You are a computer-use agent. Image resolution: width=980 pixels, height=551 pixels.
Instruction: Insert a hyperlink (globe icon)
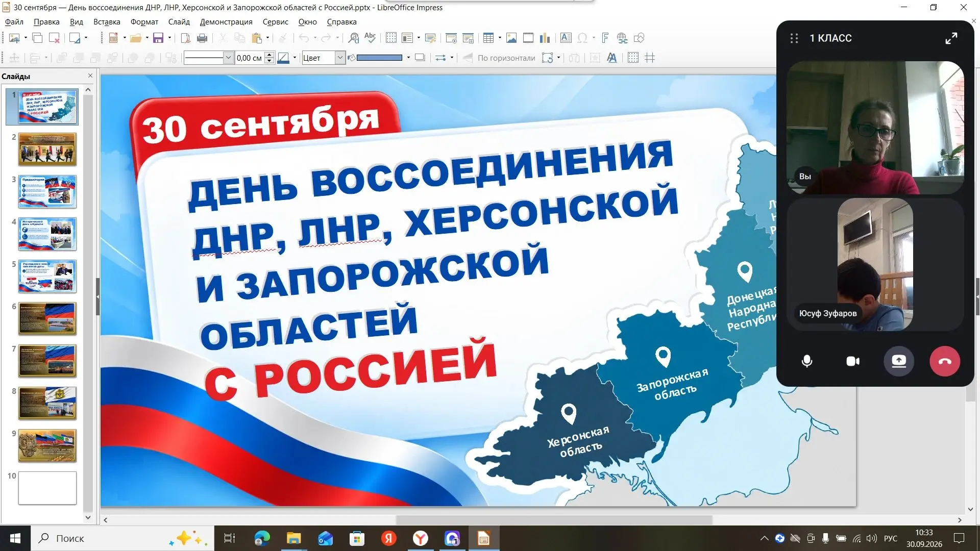(x=622, y=38)
